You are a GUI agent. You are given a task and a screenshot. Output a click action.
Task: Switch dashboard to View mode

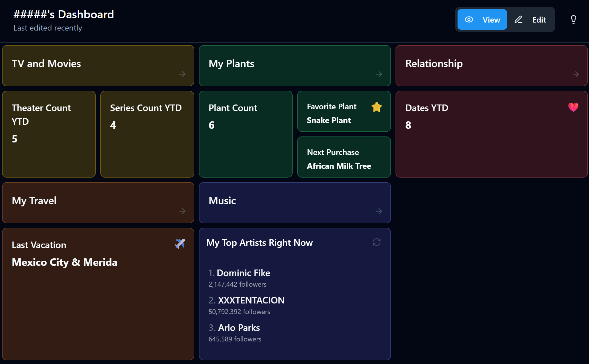point(482,19)
